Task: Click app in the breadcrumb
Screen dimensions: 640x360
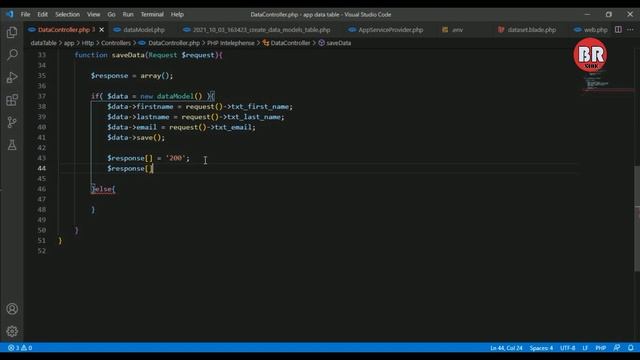Action: click(x=69, y=43)
